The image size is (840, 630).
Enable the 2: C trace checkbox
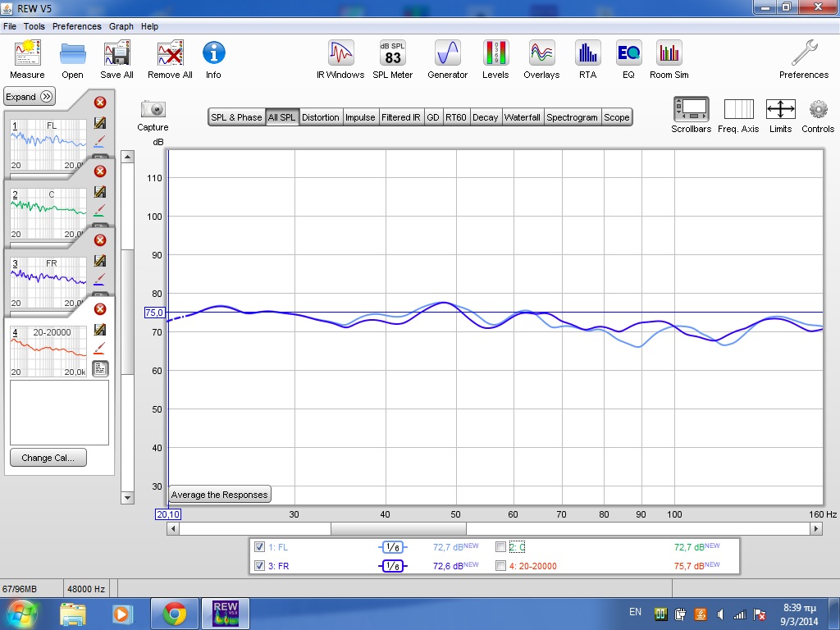tap(501, 547)
